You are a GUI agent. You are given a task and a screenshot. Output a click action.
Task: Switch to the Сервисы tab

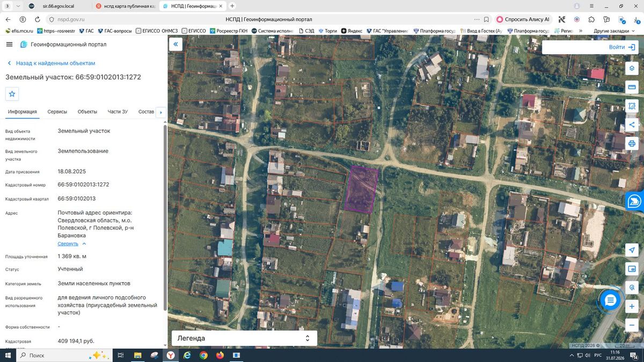(x=57, y=112)
